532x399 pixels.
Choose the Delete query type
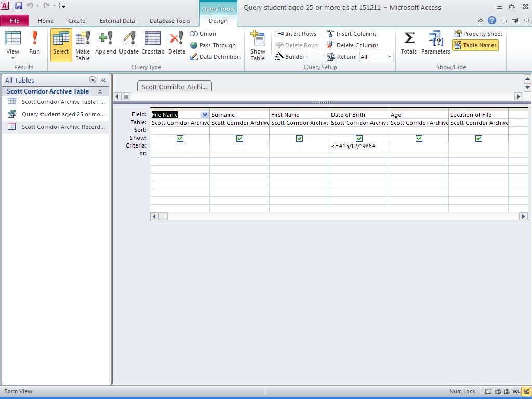(177, 43)
